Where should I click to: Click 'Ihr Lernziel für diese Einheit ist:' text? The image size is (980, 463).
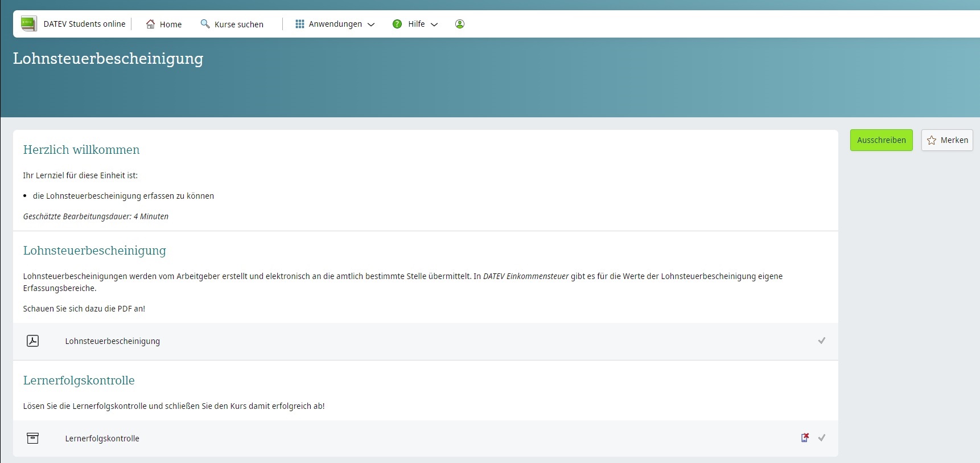(80, 175)
